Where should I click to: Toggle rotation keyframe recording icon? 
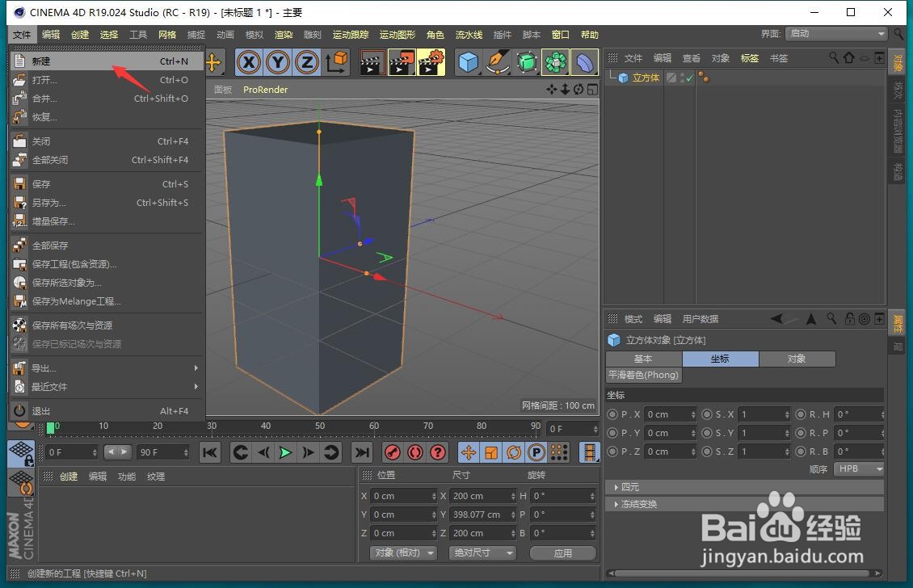click(514, 452)
